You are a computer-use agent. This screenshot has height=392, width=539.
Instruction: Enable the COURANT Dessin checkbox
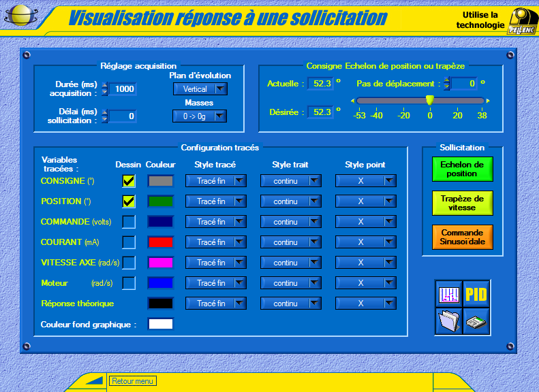click(x=129, y=242)
